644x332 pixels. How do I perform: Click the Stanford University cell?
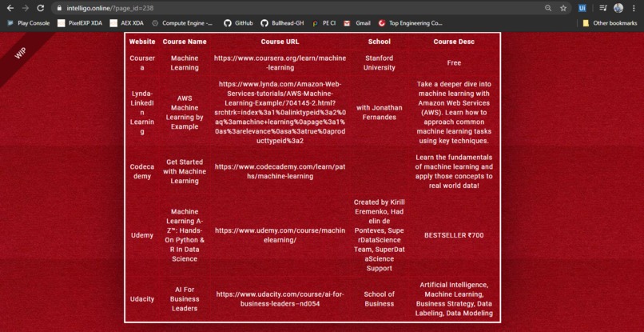[379, 63]
